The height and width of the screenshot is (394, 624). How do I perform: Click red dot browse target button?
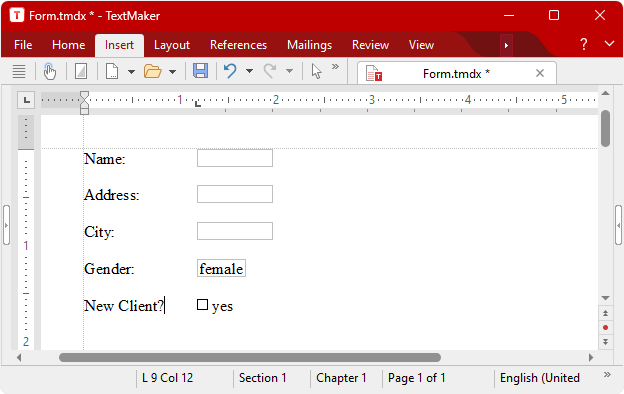tap(606, 328)
